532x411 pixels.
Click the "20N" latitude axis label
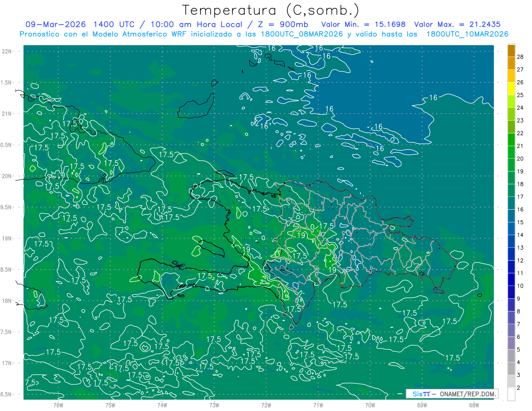(x=6, y=176)
